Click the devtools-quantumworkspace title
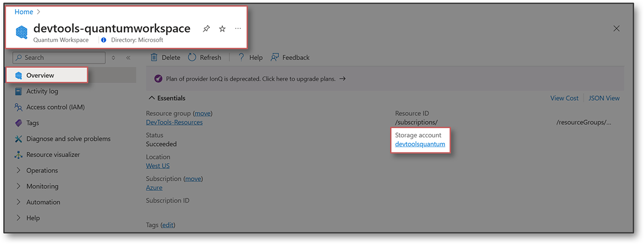Viewport: 644px width, 244px height. (112, 28)
